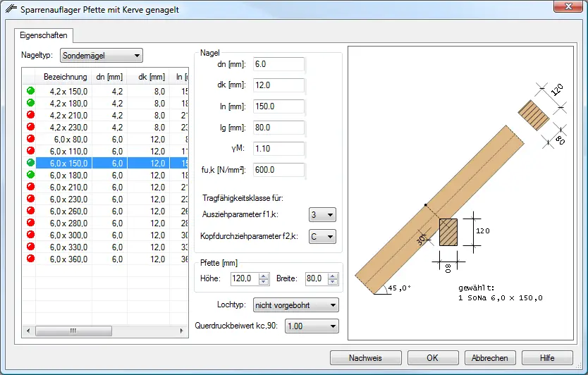Image resolution: width=588 pixels, height=375 pixels.
Task: Click the lg [mm] input field
Action: click(278, 128)
